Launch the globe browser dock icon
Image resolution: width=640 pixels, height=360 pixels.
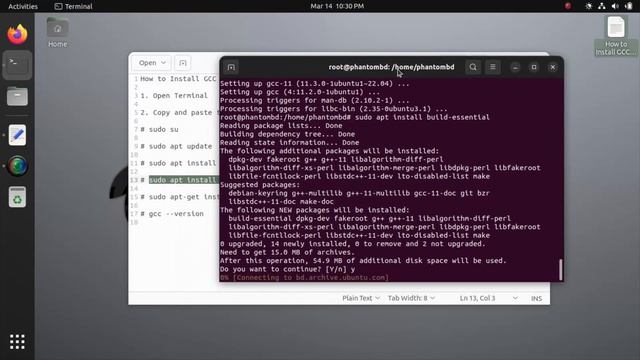[17, 166]
